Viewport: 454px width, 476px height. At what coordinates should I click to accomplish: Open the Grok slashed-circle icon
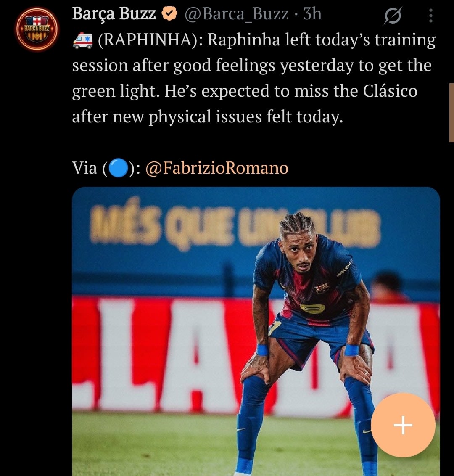(x=393, y=15)
